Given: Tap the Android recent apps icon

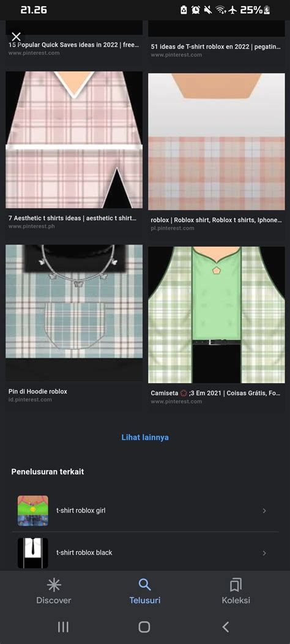Looking at the screenshot, I should click(x=63, y=627).
